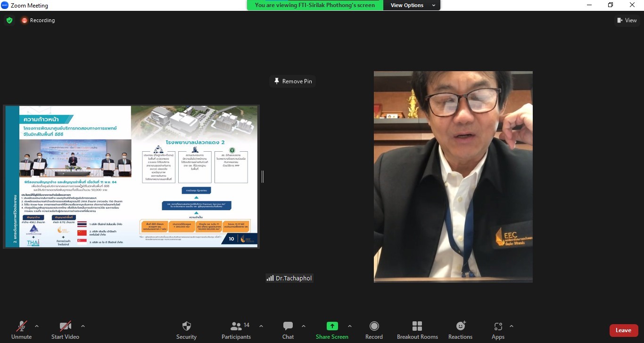Open the Chat panel
The width and height of the screenshot is (644, 343).
point(288,330)
